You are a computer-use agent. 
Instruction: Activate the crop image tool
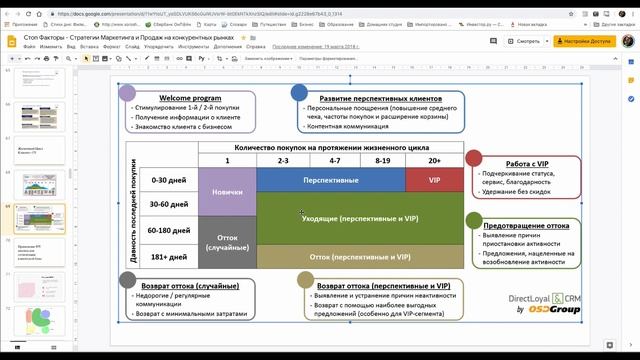220,59
